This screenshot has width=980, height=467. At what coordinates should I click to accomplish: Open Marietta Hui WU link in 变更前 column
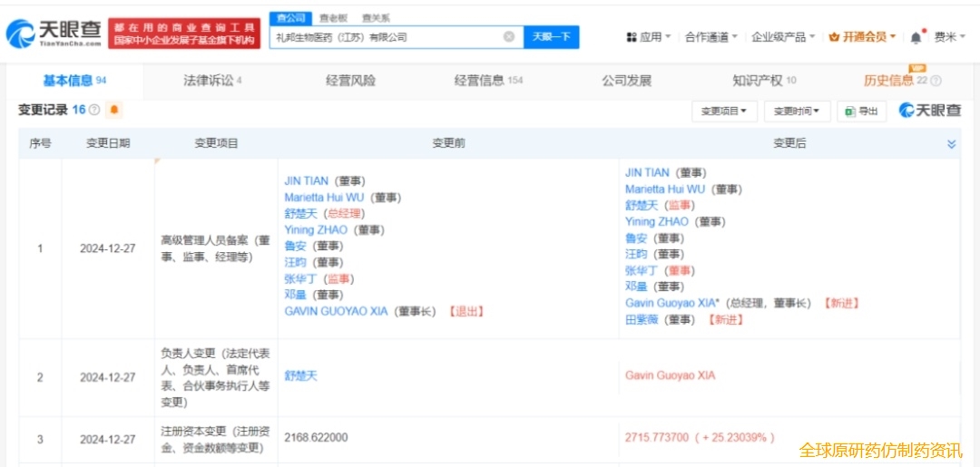[324, 198]
